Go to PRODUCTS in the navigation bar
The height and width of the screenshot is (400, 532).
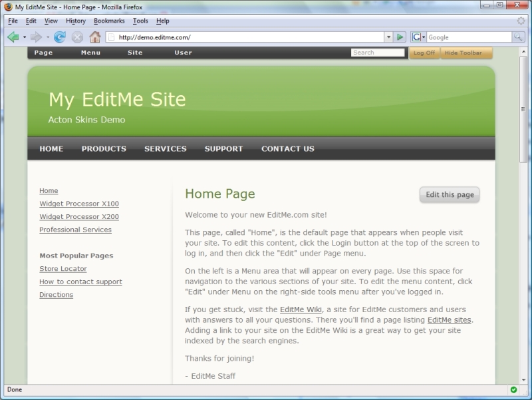pos(104,148)
